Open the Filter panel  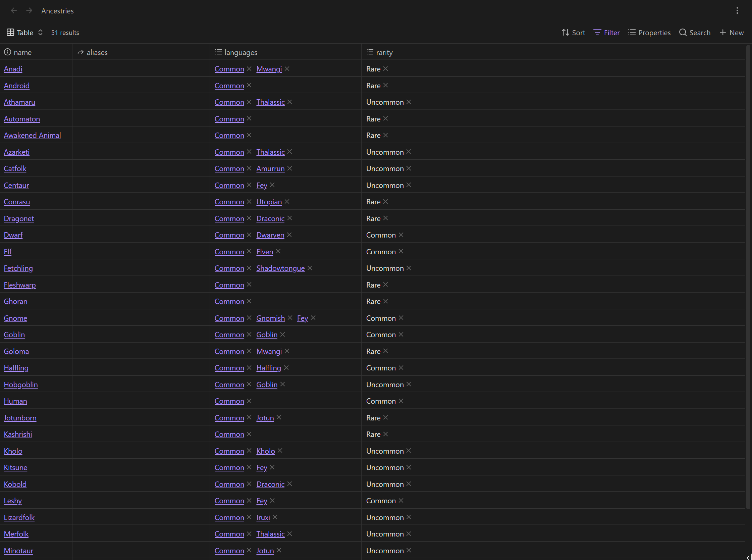click(x=607, y=33)
